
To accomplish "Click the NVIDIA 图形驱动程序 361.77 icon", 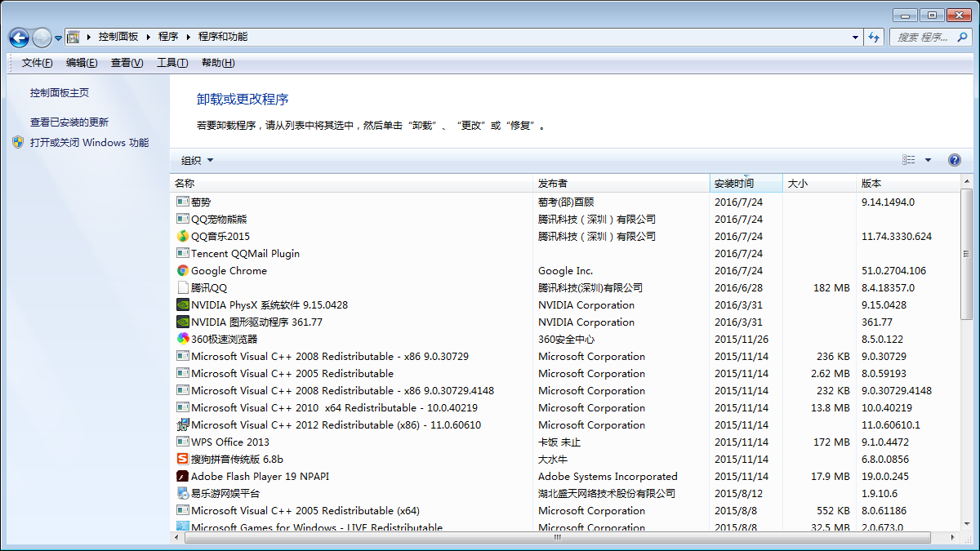I will pos(183,322).
